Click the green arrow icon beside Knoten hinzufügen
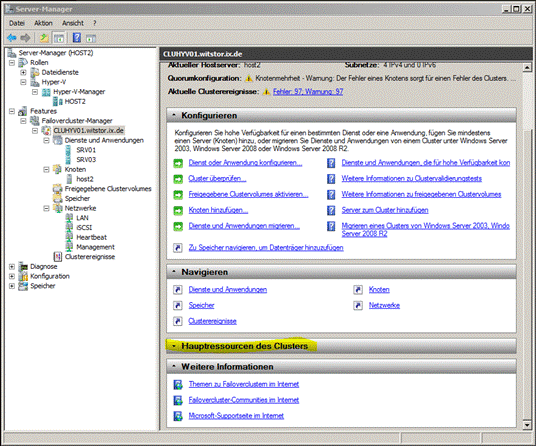The image size is (536, 446). point(178,211)
